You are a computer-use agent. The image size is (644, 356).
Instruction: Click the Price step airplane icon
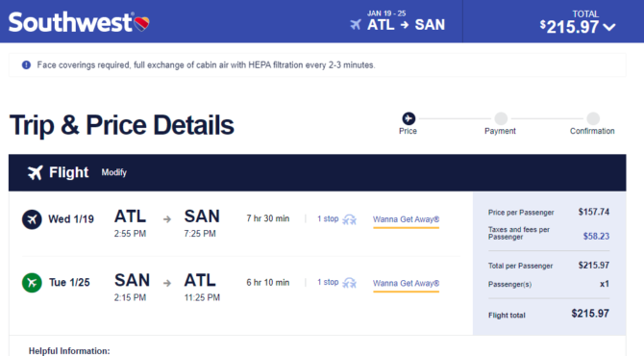[x=409, y=118]
